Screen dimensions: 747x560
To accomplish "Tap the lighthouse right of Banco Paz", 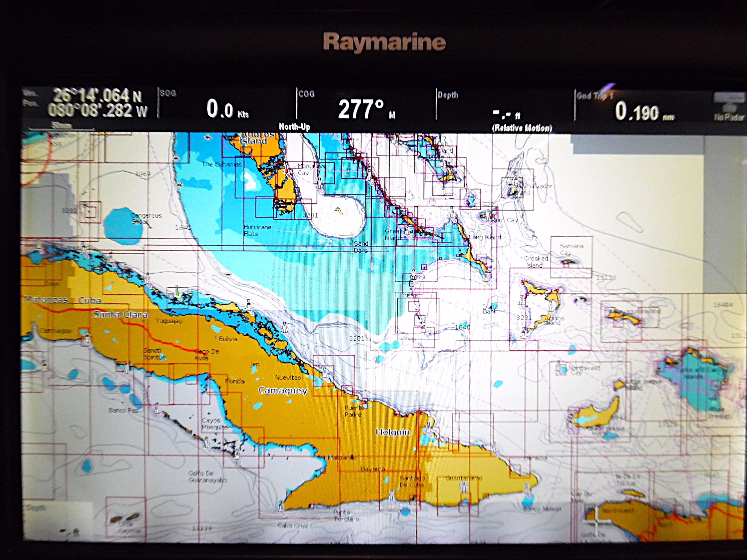I will click(157, 409).
